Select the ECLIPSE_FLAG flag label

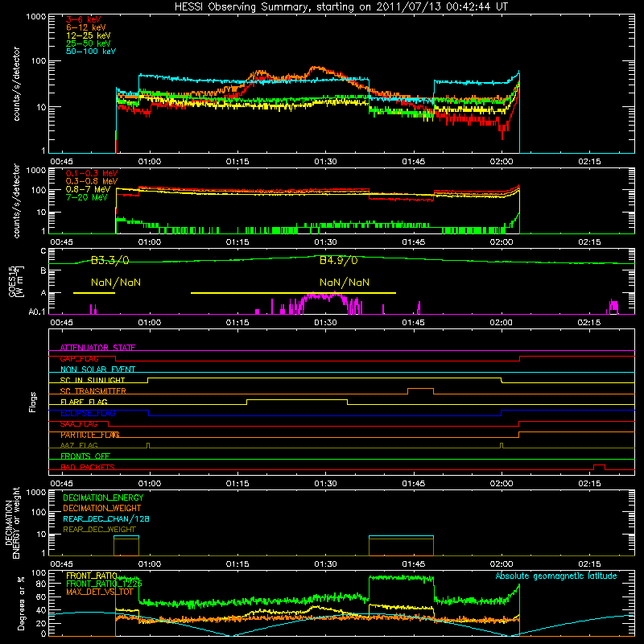coord(88,413)
